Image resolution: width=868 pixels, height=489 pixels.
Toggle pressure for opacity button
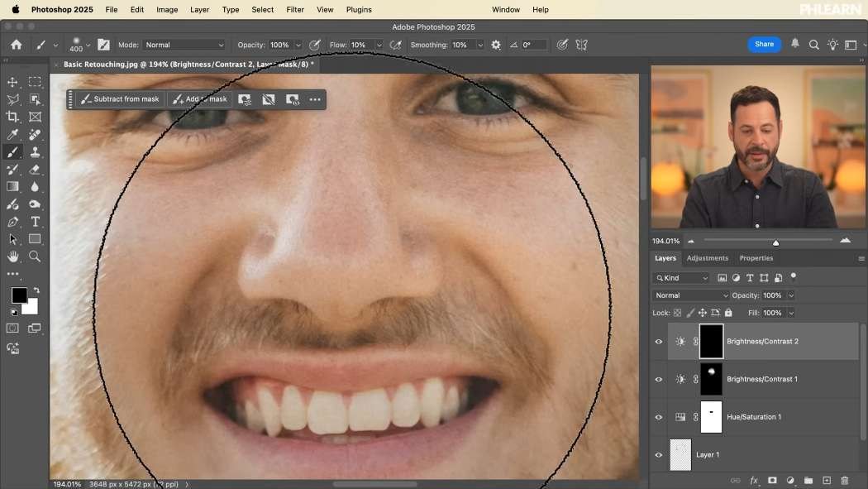tap(315, 45)
